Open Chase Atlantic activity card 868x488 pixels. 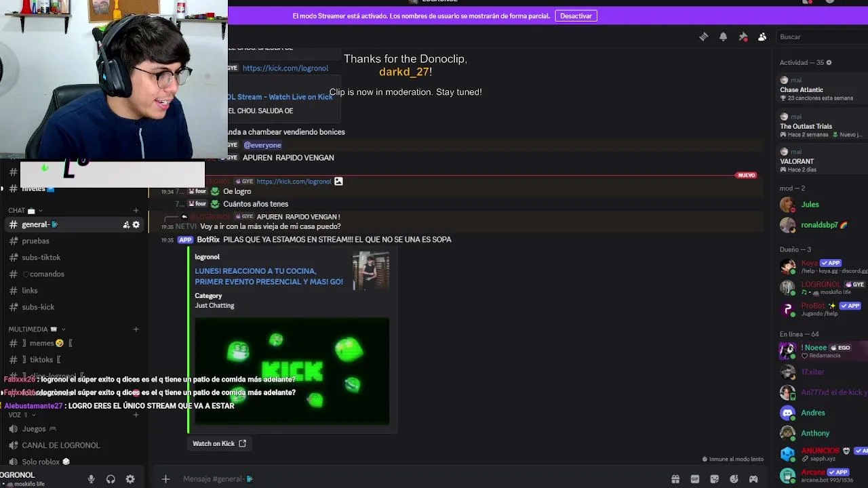pos(822,89)
